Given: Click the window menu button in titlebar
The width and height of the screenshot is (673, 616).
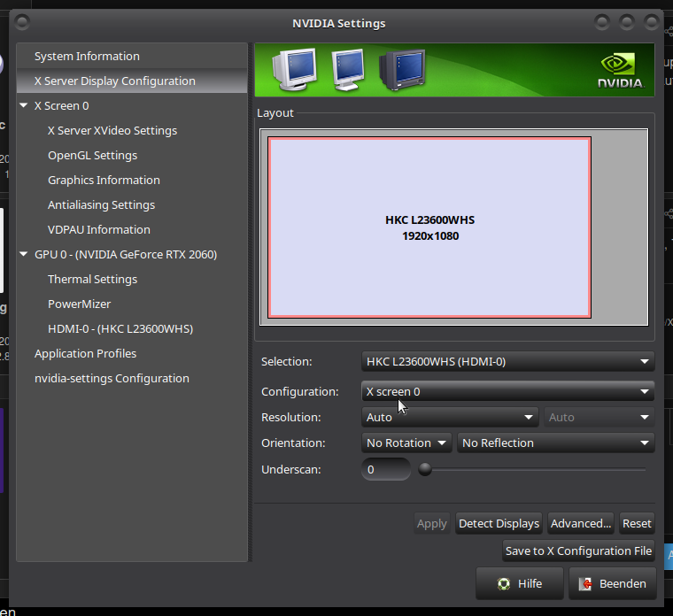Looking at the screenshot, I should click(x=22, y=22).
